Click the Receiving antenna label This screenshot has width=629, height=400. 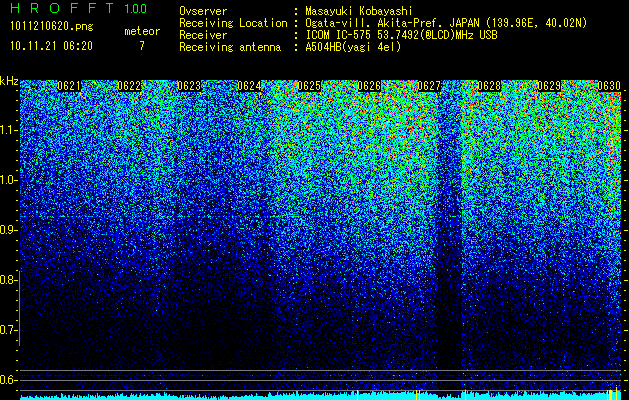[x=230, y=47]
